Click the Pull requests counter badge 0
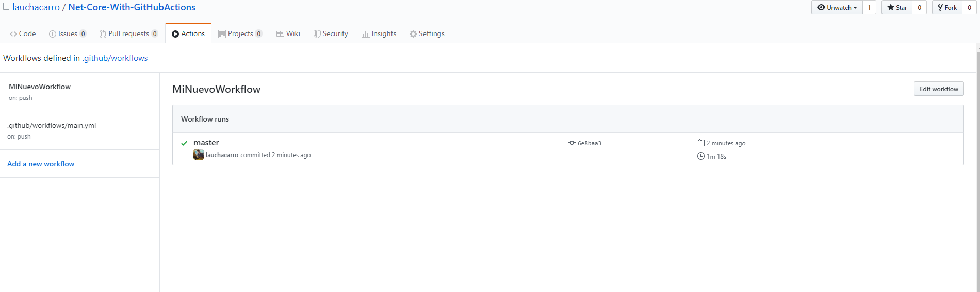The height and width of the screenshot is (292, 980). (155, 34)
